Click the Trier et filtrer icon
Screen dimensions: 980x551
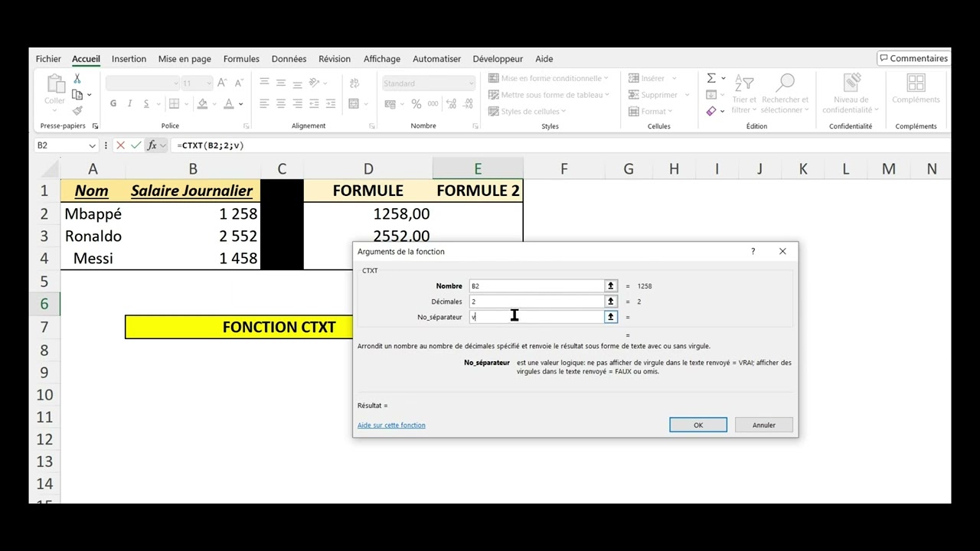coord(744,83)
